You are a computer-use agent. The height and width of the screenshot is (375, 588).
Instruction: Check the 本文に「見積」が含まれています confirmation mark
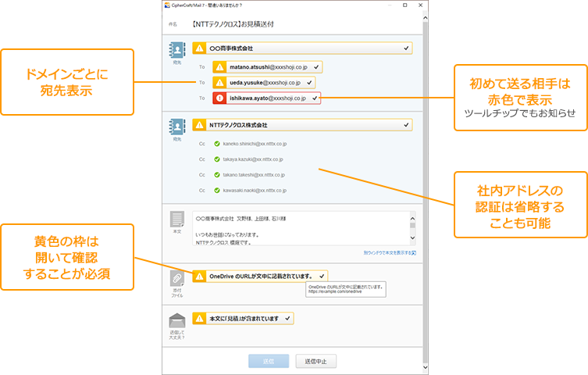(x=287, y=319)
